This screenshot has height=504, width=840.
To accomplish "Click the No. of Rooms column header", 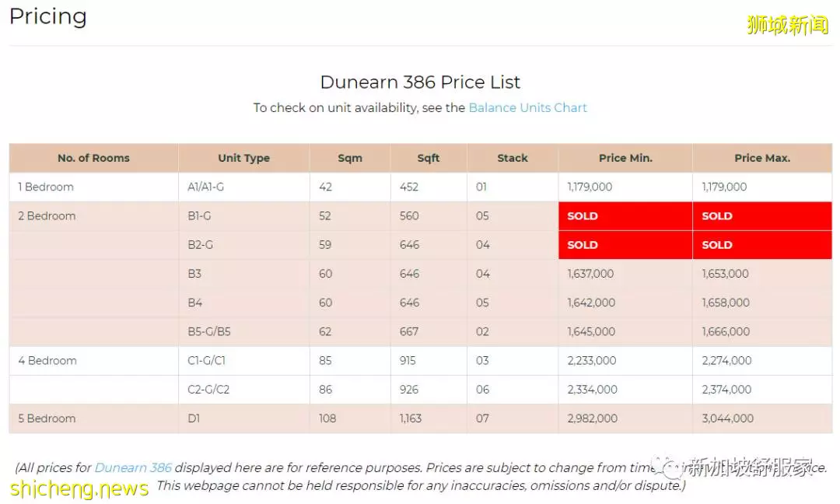I will [x=94, y=158].
